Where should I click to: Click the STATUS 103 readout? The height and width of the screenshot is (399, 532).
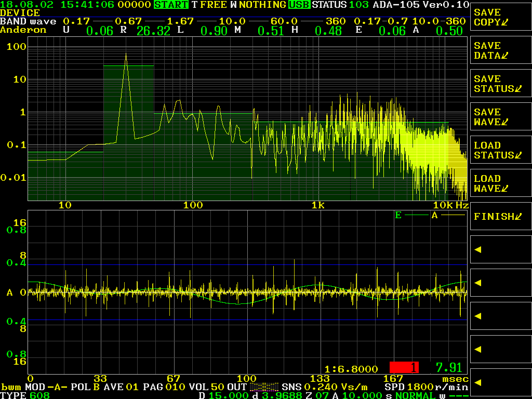(x=340, y=4)
